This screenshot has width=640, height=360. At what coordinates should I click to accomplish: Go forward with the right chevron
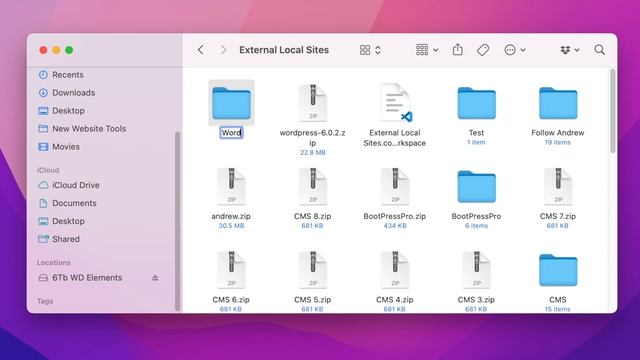223,50
